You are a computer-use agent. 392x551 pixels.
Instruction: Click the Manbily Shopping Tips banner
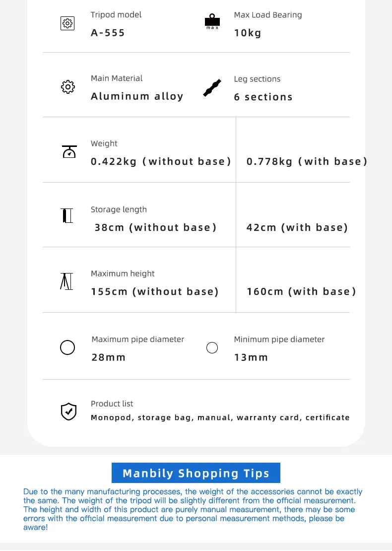196,473
